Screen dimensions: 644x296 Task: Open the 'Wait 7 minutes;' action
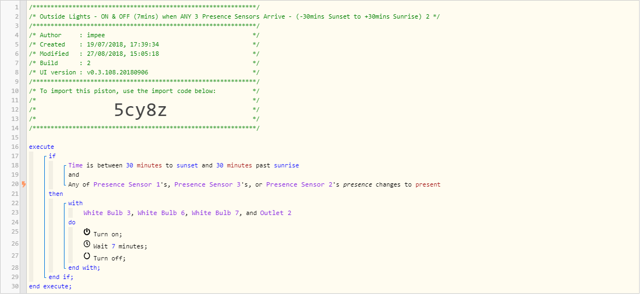pyautogui.click(x=120, y=246)
